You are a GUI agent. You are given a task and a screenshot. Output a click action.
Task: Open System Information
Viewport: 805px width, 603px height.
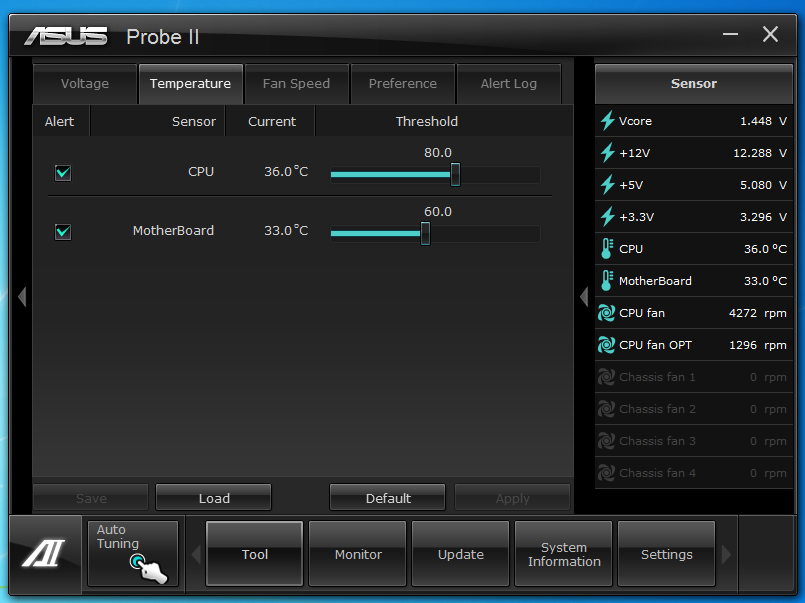click(x=564, y=554)
